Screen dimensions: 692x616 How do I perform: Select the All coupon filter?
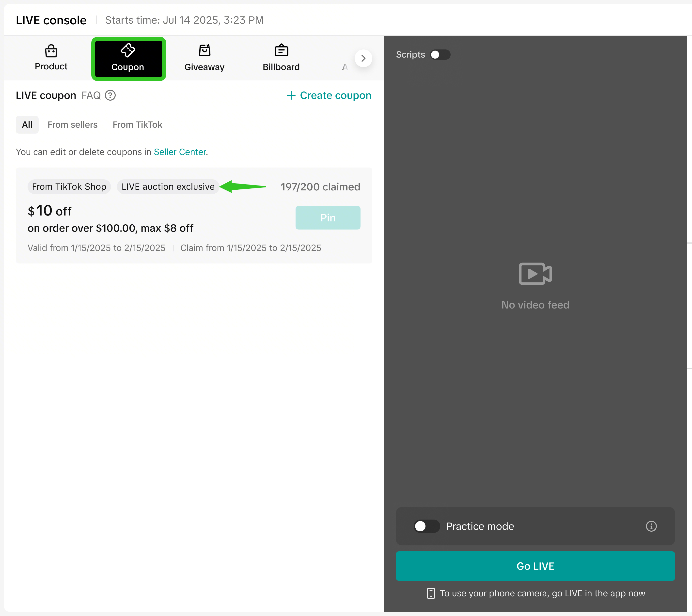pos(27,124)
